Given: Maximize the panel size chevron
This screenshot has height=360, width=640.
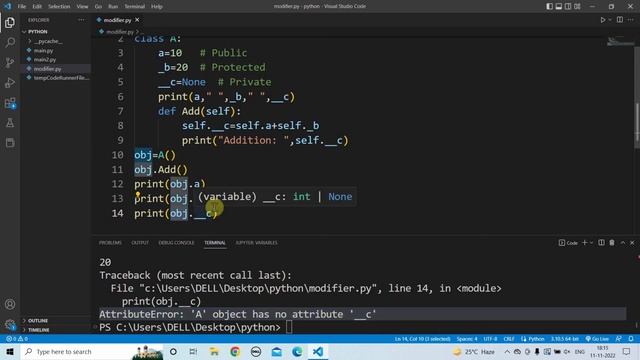Looking at the screenshot, I should (623, 242).
